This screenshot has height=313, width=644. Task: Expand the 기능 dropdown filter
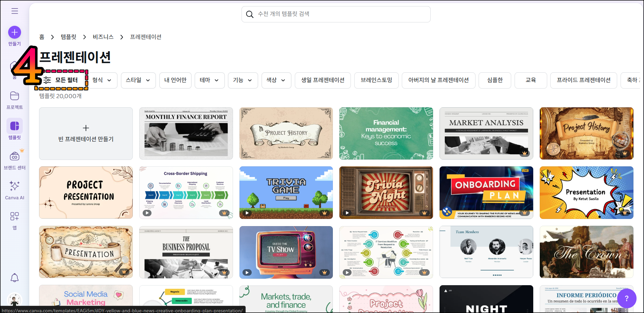(243, 80)
